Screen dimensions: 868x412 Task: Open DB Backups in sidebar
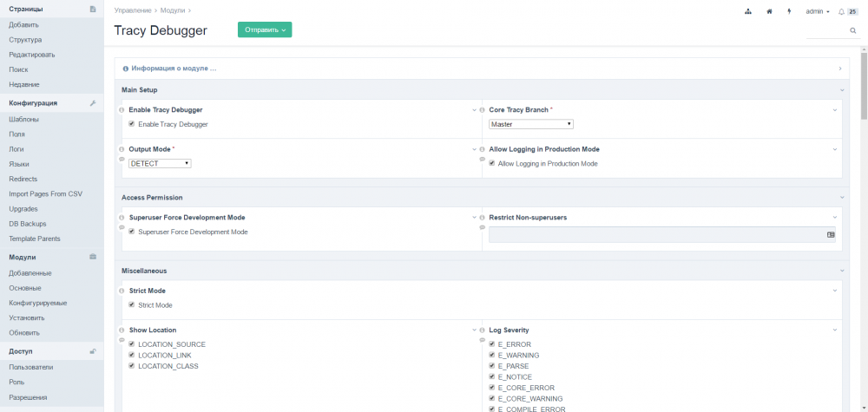[28, 224]
